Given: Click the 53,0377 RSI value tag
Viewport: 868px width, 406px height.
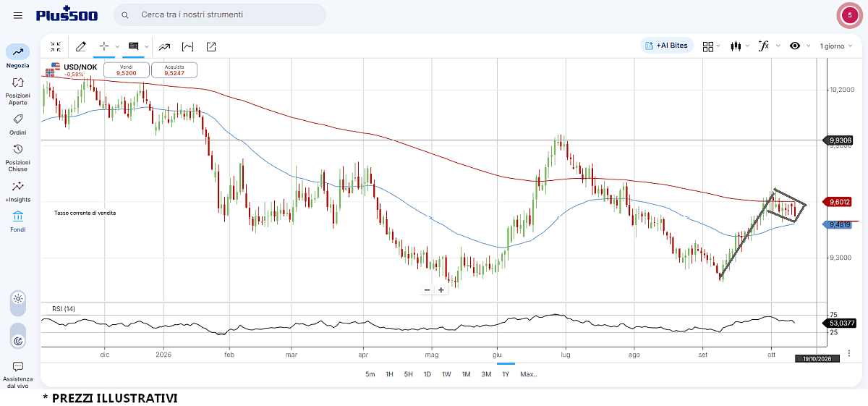Looking at the screenshot, I should pyautogui.click(x=840, y=323).
